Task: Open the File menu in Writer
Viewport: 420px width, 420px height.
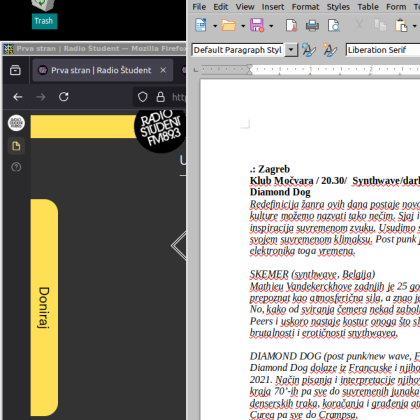Action: coord(199,7)
